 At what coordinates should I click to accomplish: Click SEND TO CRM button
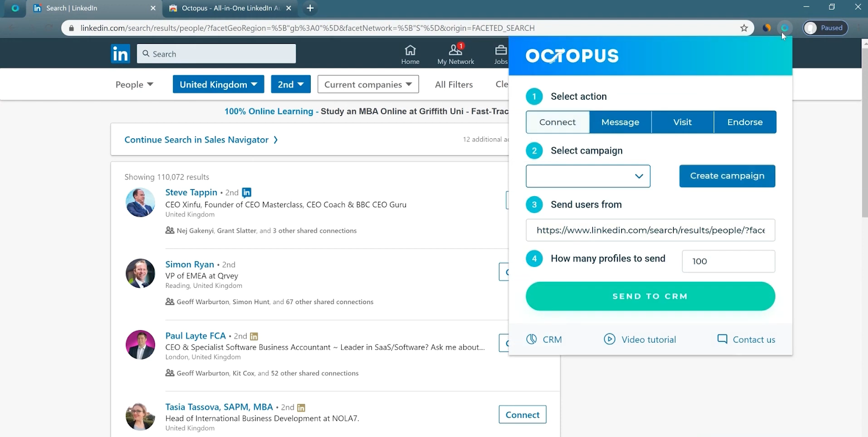pos(650,296)
